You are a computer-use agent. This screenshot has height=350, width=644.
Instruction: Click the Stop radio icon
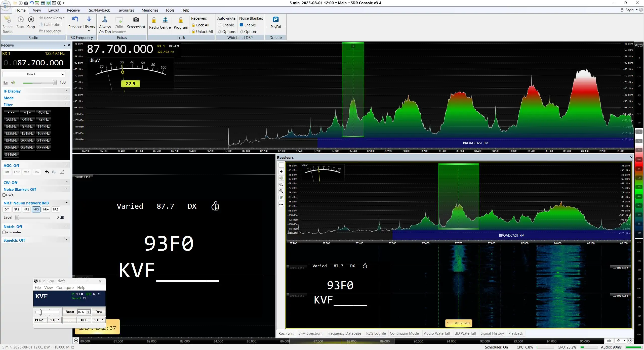[31, 19]
